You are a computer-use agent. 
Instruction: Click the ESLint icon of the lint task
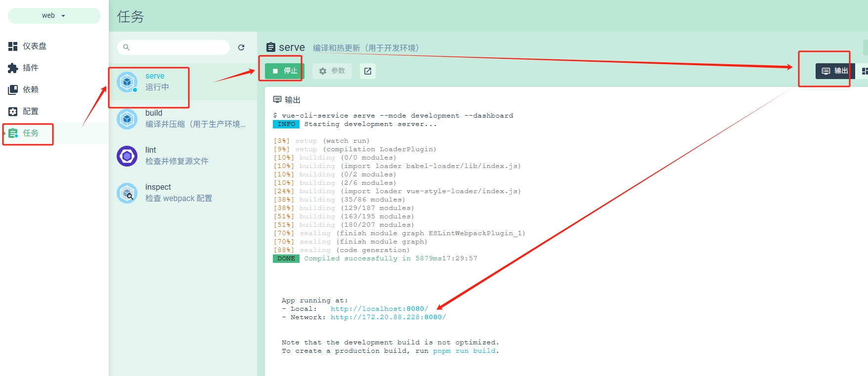[127, 156]
